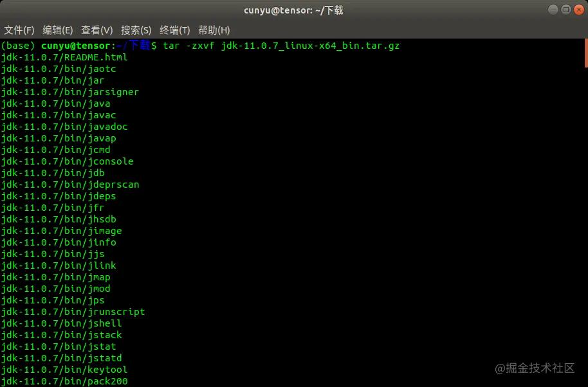This screenshot has height=387, width=588.
Task: Click the jdk-11.0.7/bin/jjs line
Action: point(53,254)
